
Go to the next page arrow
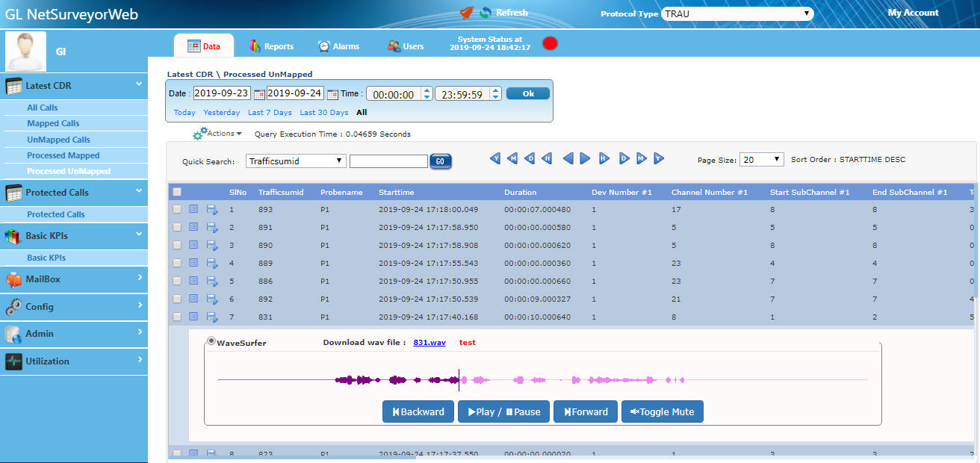(585, 158)
